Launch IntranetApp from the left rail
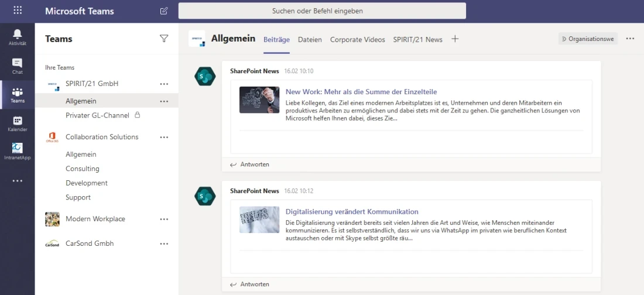 click(x=17, y=152)
